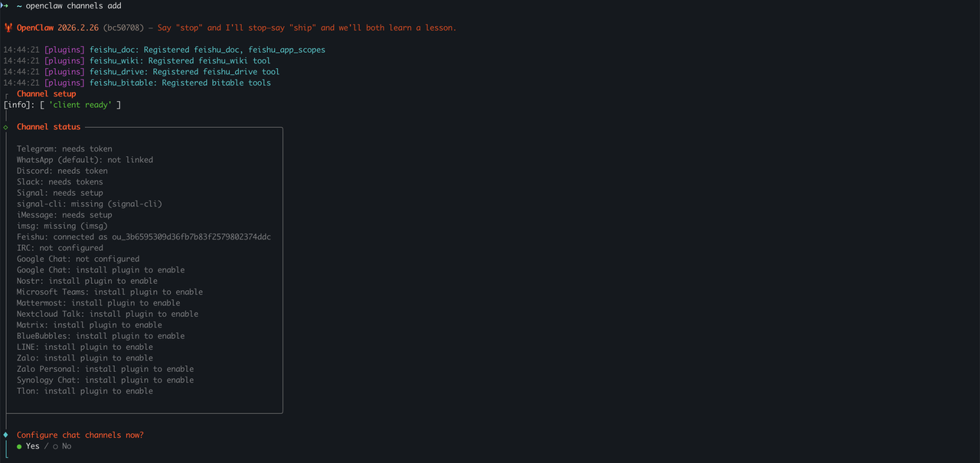Click the feishu_drive plugin log line
This screenshot has width=980, height=463.
coord(142,72)
